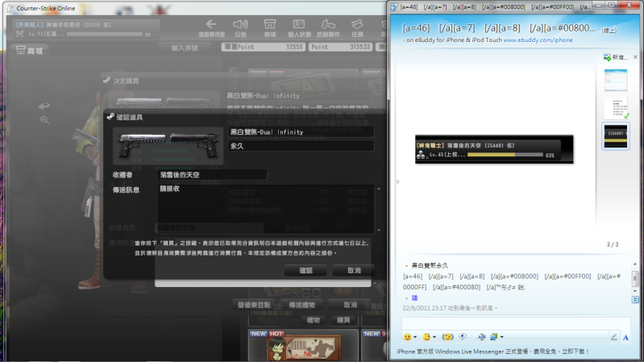Open the emoticon dropdown arrow
This screenshot has width=644, height=362.
(415, 337)
